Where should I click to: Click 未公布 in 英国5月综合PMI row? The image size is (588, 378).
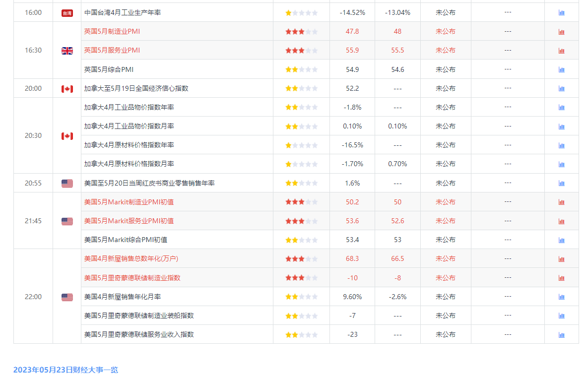tap(446, 69)
